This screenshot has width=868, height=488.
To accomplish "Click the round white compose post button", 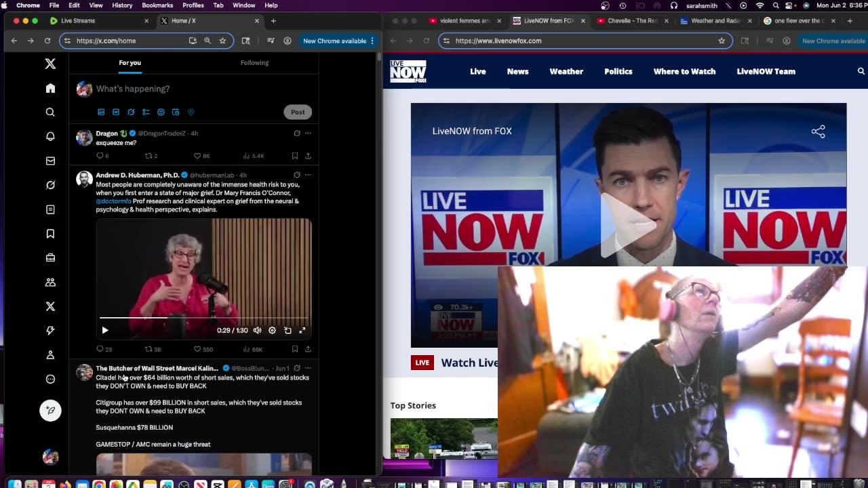I will click(50, 410).
